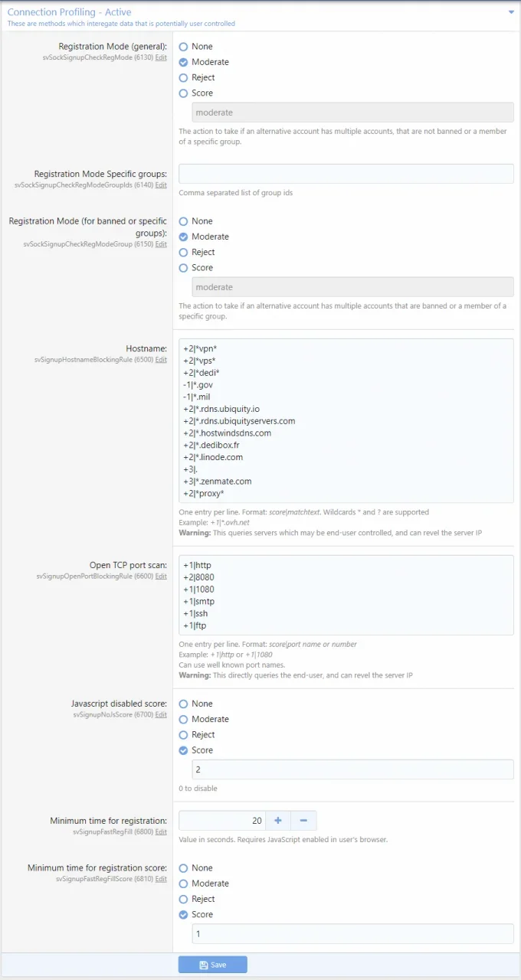
Task: Choose Reject for minimum registration time score
Action: [196, 899]
